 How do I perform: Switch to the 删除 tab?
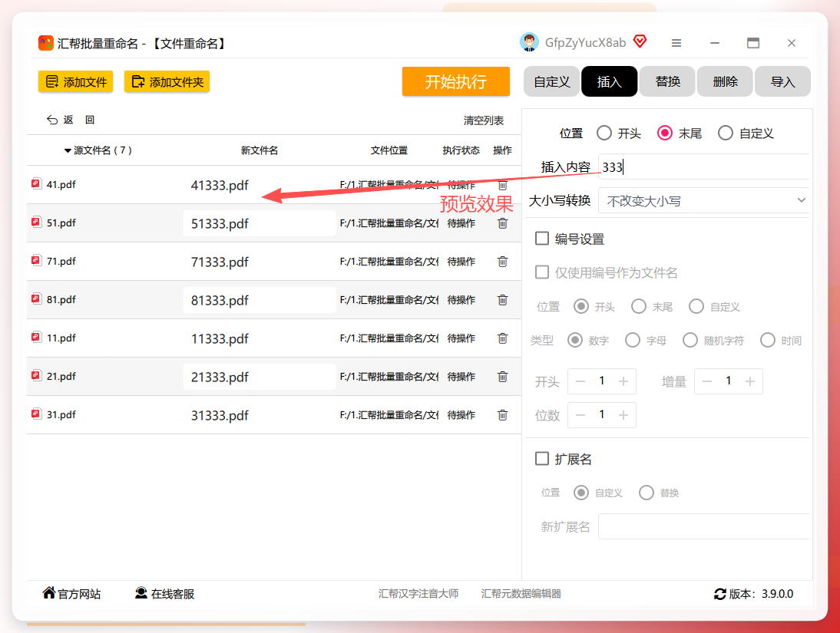tap(726, 81)
